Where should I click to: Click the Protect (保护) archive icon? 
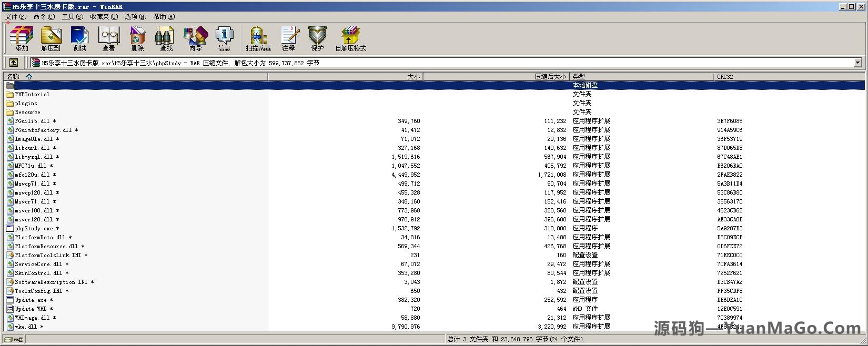[317, 38]
